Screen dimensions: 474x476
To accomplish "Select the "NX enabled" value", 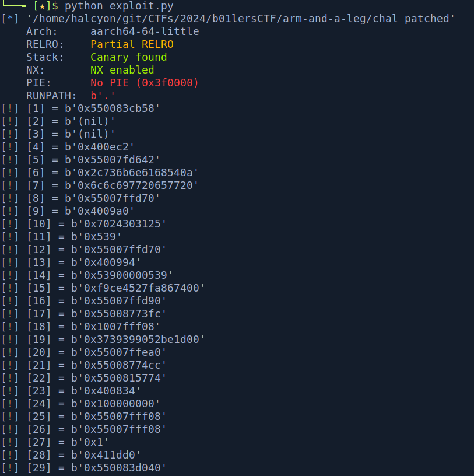I will [x=122, y=70].
